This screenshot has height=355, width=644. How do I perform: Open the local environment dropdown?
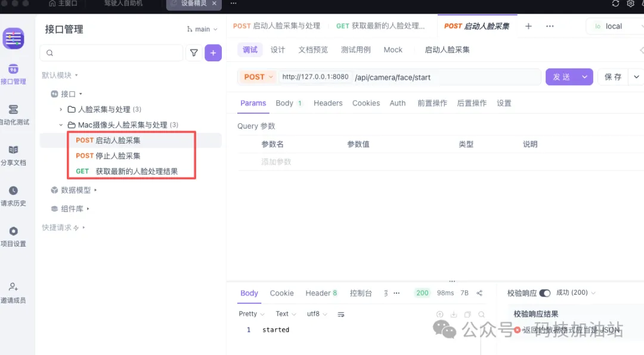616,26
